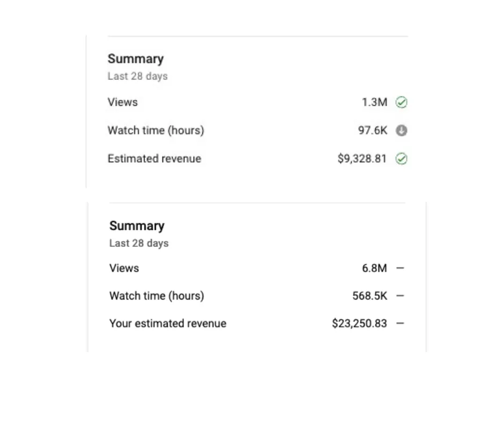Viewport: 504px width, 423px height.
Task: Click the dash indicator beside 6.8M views
Action: tap(400, 268)
